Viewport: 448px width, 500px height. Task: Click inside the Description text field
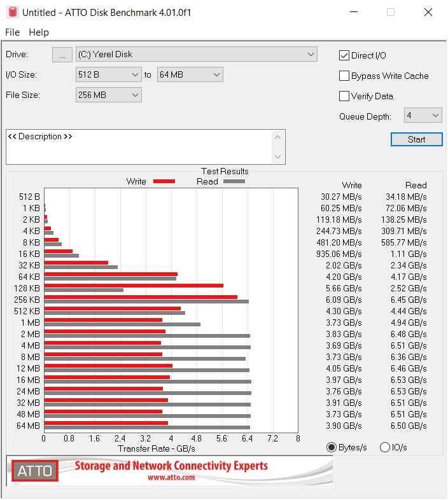click(139, 147)
